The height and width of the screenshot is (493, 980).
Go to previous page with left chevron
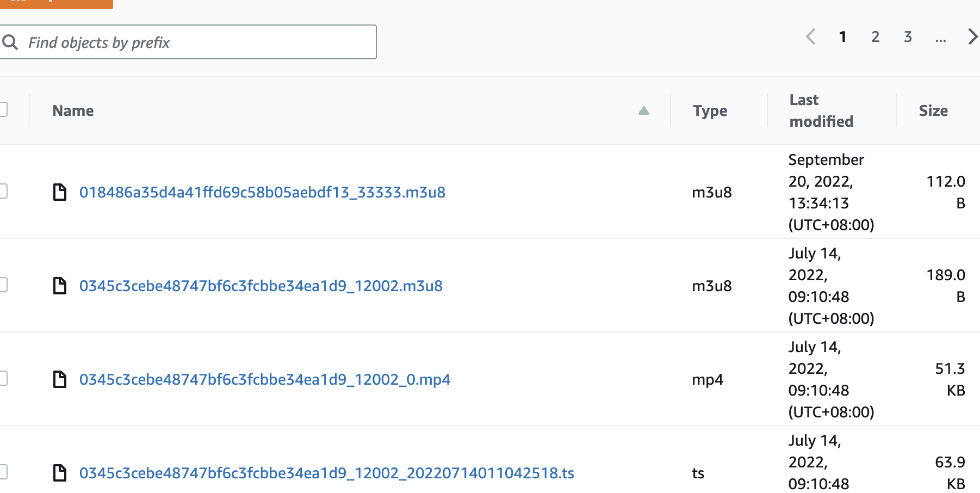(810, 37)
